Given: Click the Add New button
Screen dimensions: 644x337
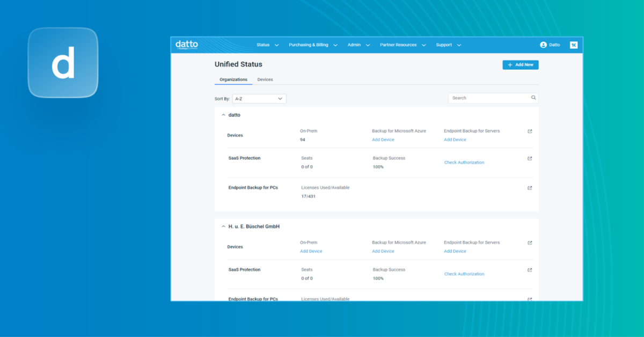Looking at the screenshot, I should [x=520, y=65].
